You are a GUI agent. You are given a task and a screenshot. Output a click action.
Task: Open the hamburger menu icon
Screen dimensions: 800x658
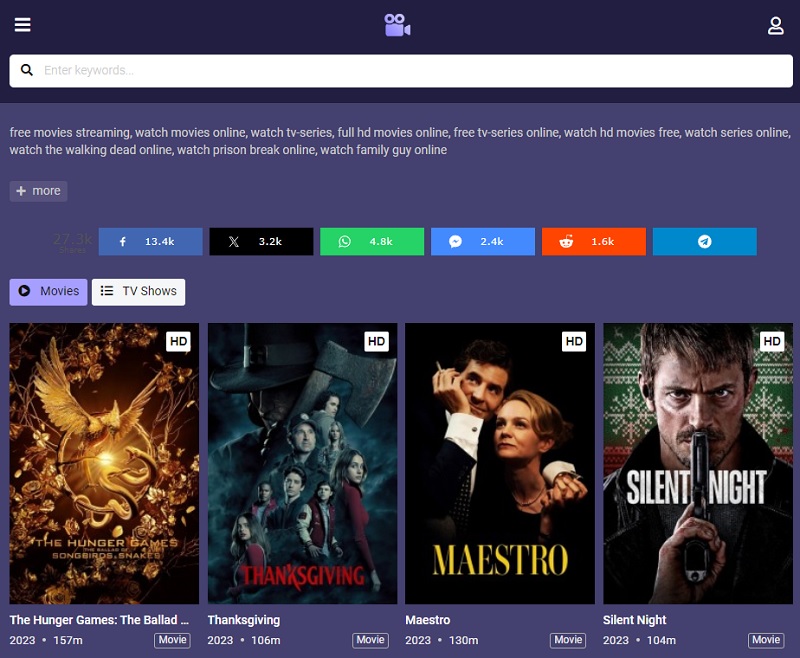tap(22, 24)
